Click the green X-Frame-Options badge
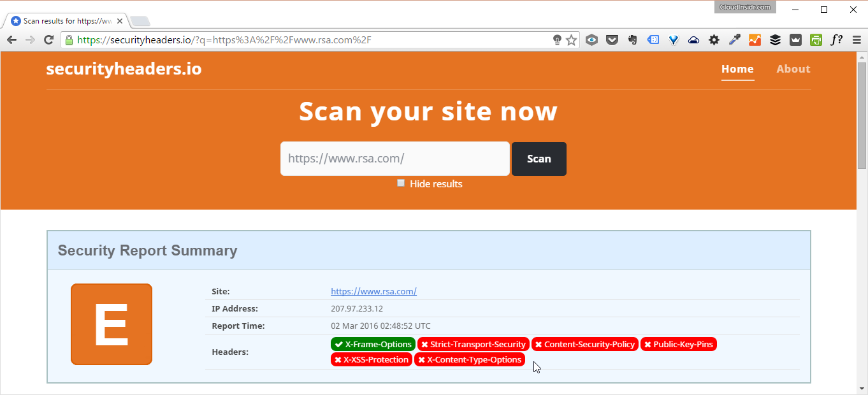 373,344
